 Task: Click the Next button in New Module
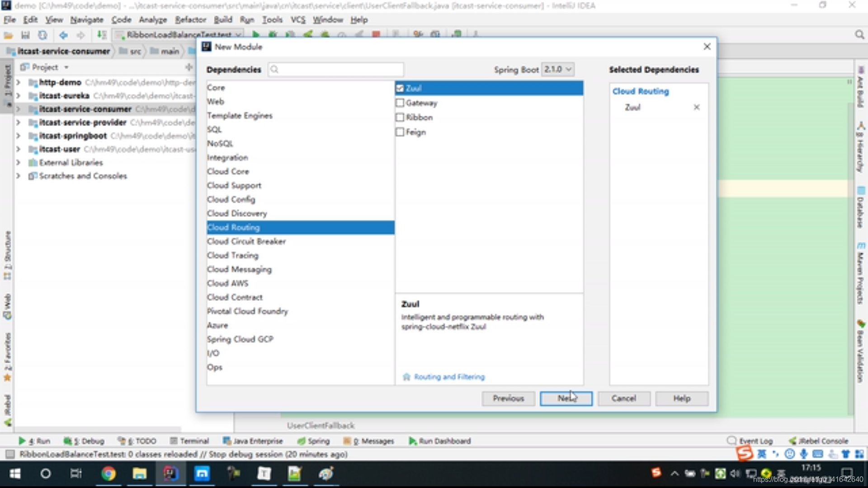pos(566,399)
